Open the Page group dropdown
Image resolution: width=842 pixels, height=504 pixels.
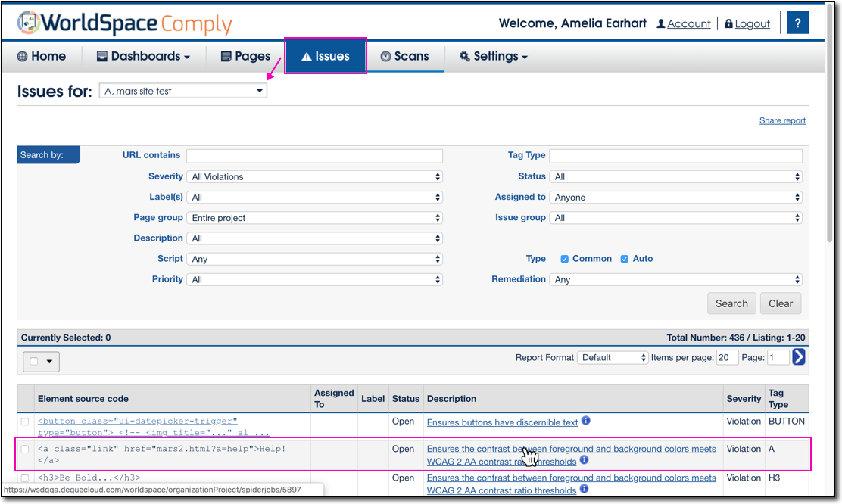[x=315, y=218]
